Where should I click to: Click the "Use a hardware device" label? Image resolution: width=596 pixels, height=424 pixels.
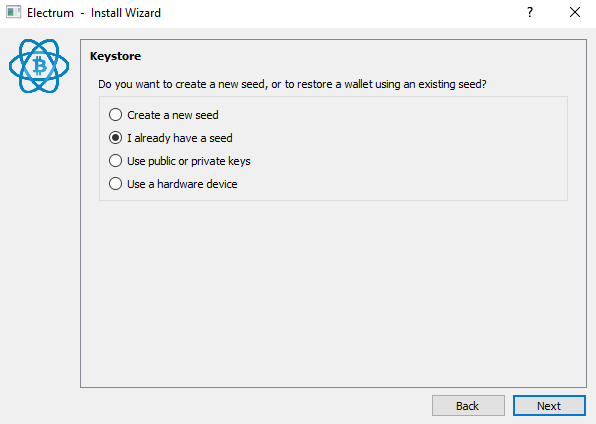click(x=182, y=184)
